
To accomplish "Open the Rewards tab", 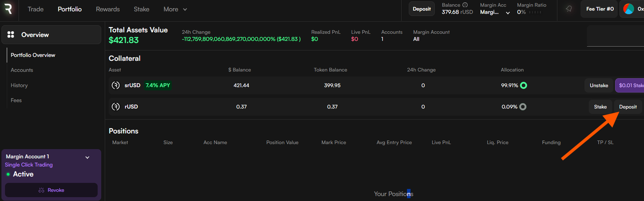I will click(x=108, y=9).
